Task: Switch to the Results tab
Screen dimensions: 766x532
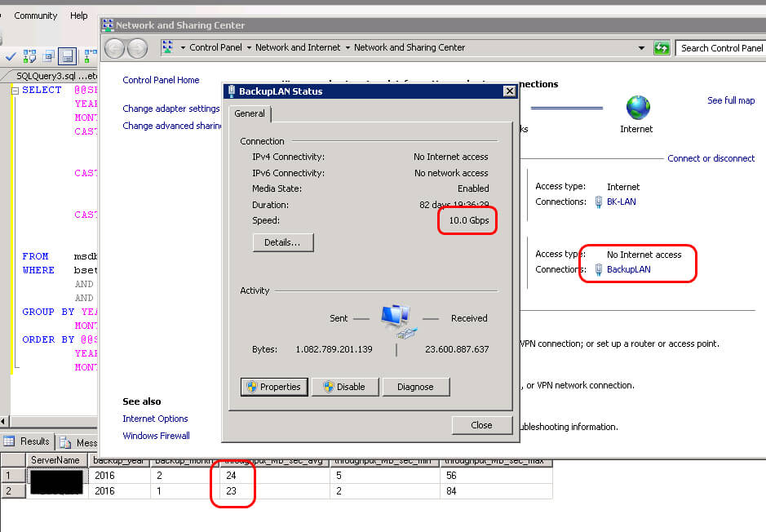Action: [x=27, y=441]
